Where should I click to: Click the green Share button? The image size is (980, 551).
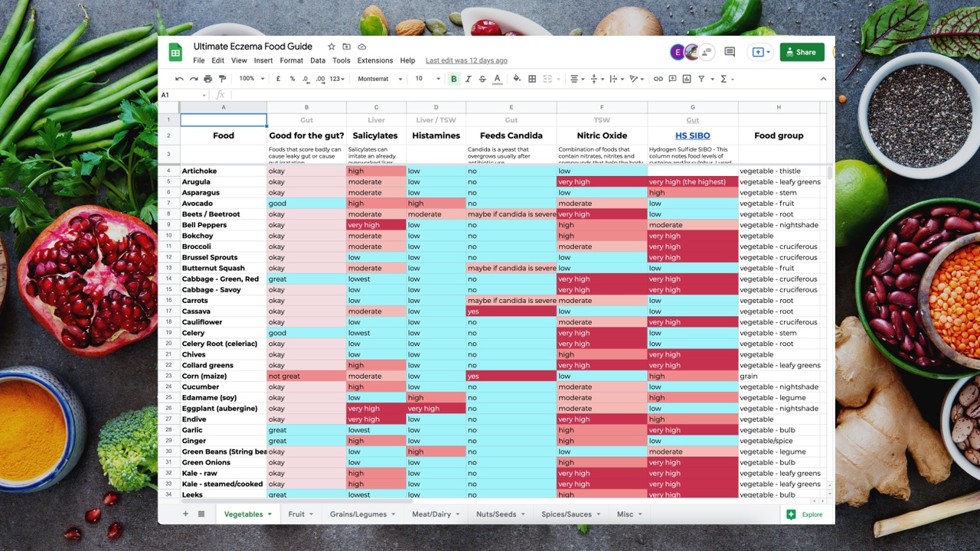click(802, 52)
